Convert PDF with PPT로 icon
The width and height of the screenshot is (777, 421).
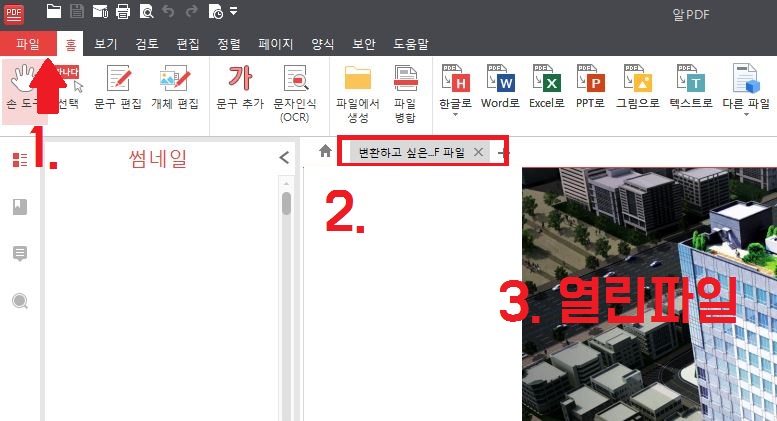(590, 86)
